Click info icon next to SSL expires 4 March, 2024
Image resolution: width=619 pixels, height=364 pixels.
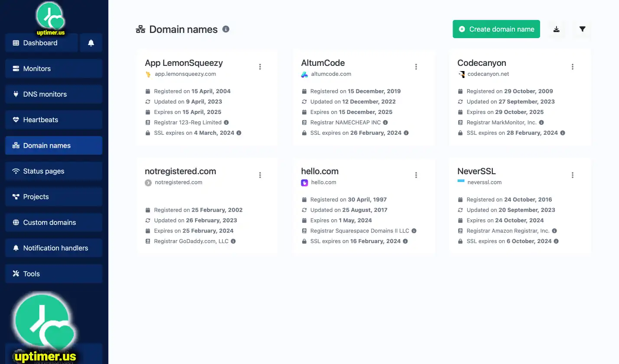click(239, 133)
